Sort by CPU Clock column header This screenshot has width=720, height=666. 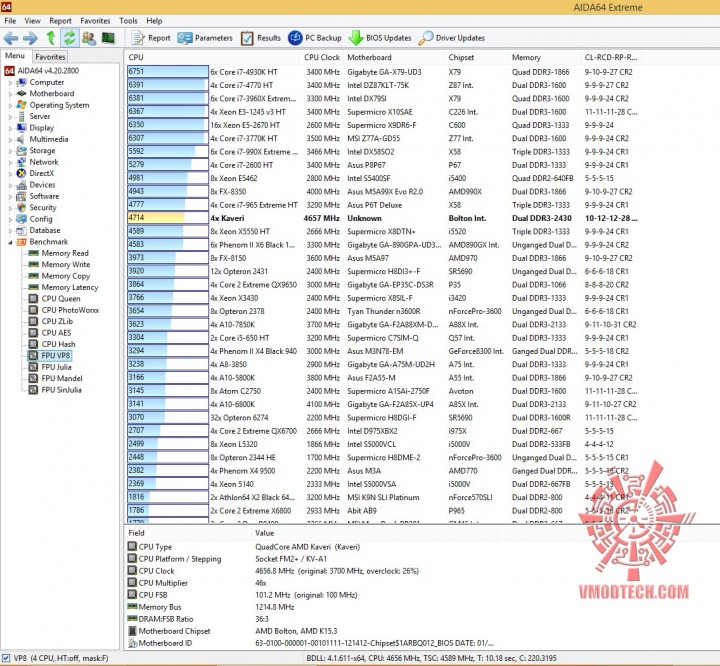point(321,57)
